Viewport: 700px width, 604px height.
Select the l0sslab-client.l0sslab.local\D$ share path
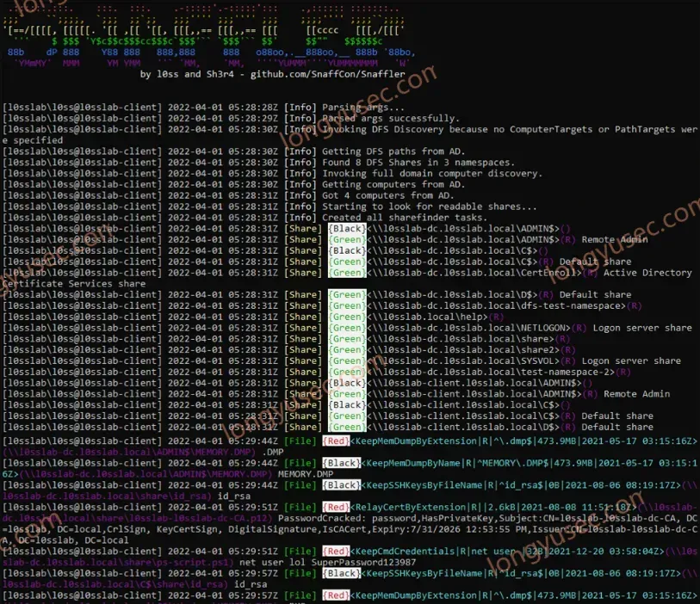tap(463, 427)
